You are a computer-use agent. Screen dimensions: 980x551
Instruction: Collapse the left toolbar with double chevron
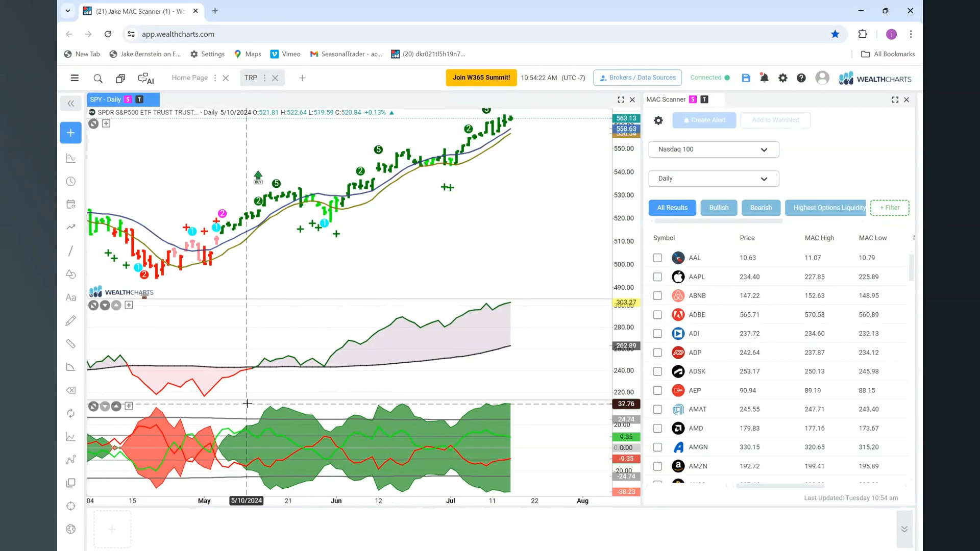pos(71,104)
